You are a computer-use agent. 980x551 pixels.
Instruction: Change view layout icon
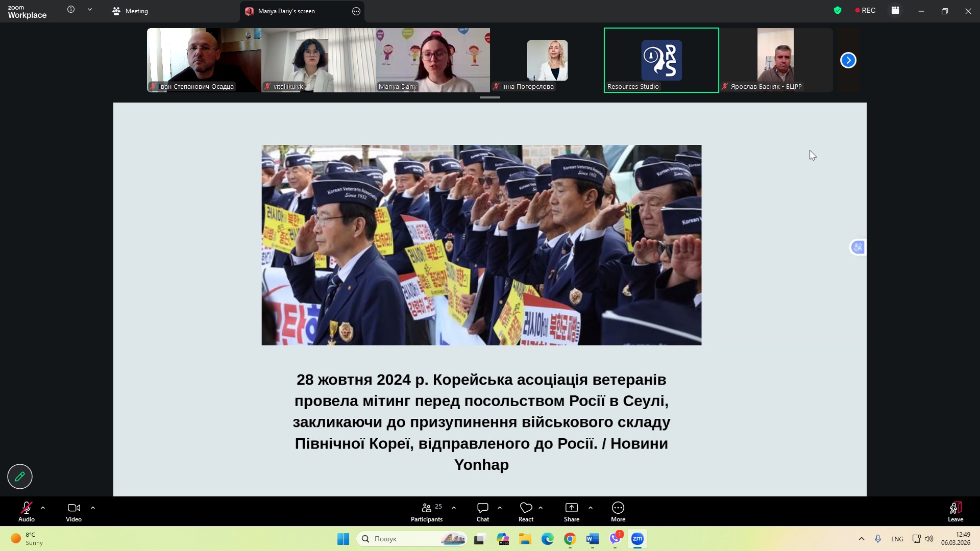click(895, 10)
